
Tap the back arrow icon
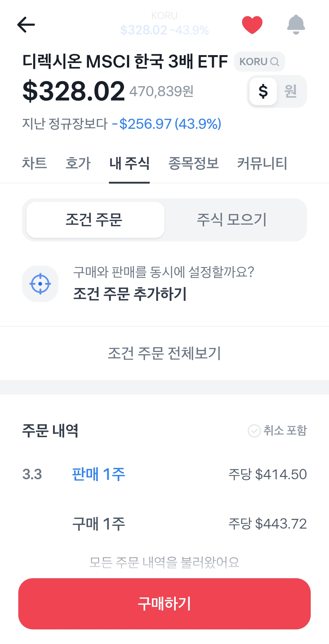(26, 25)
